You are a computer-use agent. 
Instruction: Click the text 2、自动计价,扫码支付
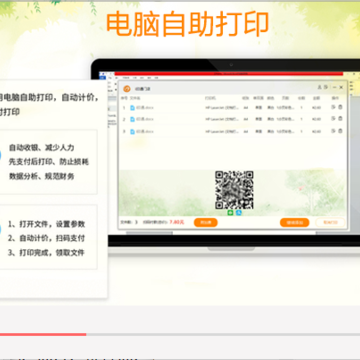pos(47,238)
